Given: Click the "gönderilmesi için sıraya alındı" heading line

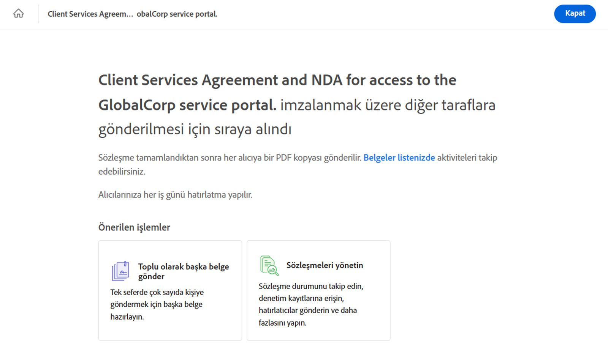Looking at the screenshot, I should tap(195, 129).
